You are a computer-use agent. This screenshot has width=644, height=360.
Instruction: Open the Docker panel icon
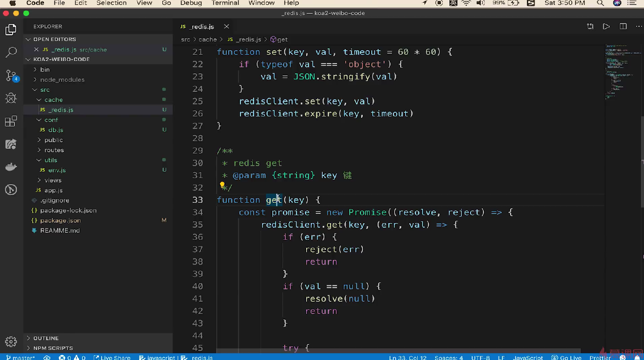(x=11, y=167)
